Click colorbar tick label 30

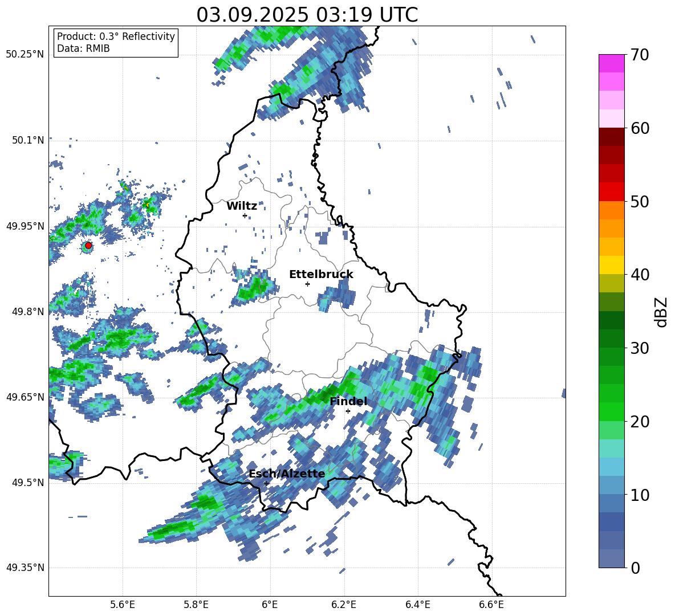[x=640, y=348]
